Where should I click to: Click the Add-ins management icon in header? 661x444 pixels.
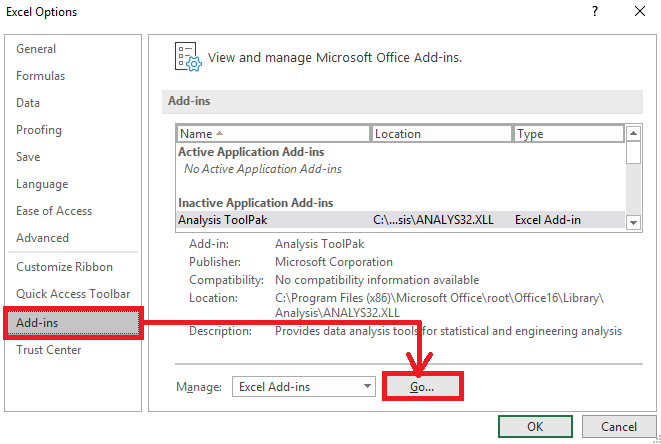(x=188, y=57)
